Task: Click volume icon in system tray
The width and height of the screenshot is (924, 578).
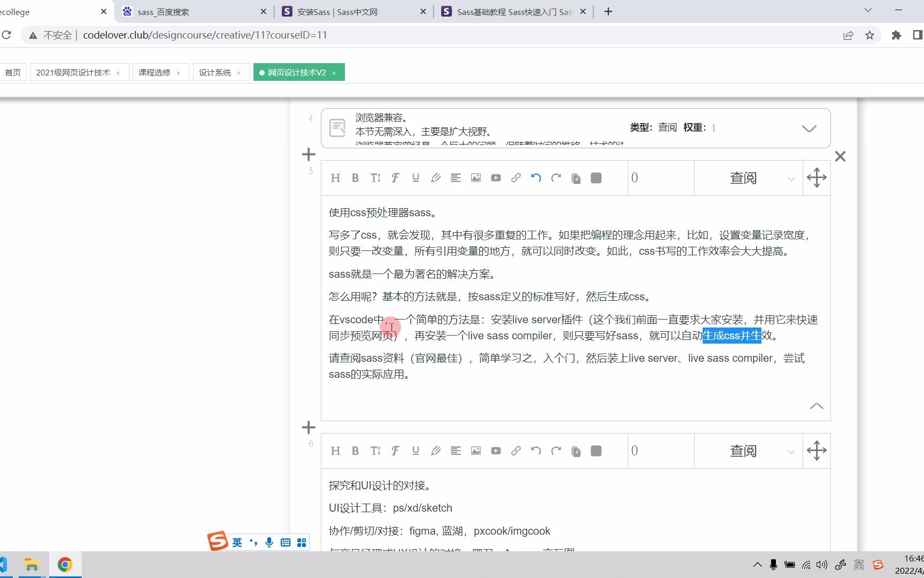Action: [x=822, y=565]
